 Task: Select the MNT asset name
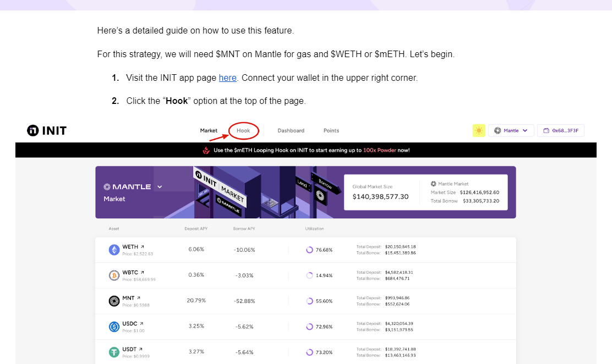coord(128,298)
